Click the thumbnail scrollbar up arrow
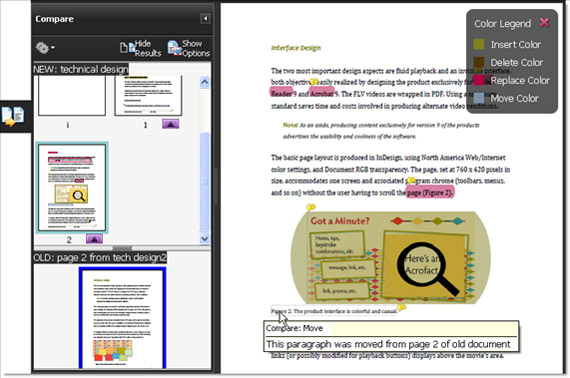Viewport: 570px width, 378px height. point(205,82)
